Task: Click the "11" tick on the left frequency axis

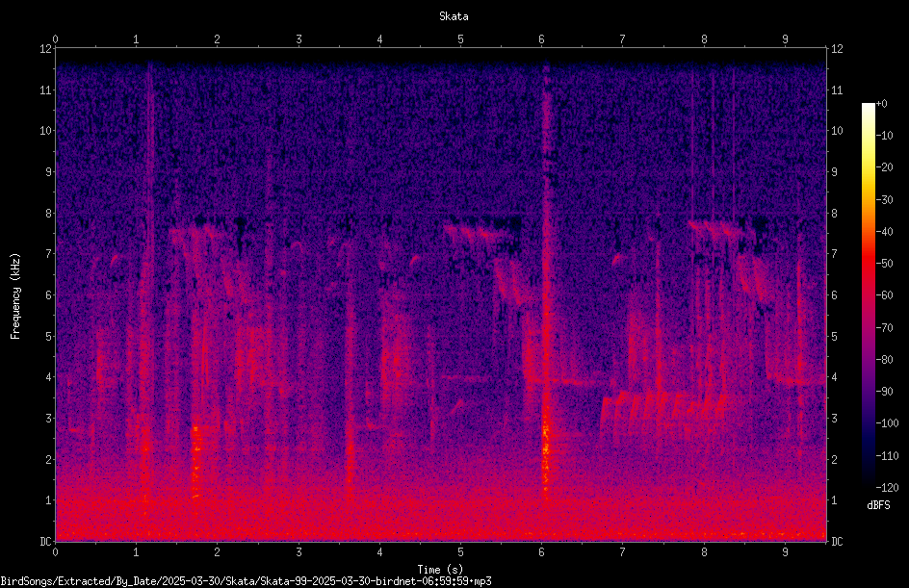Action: click(x=45, y=89)
